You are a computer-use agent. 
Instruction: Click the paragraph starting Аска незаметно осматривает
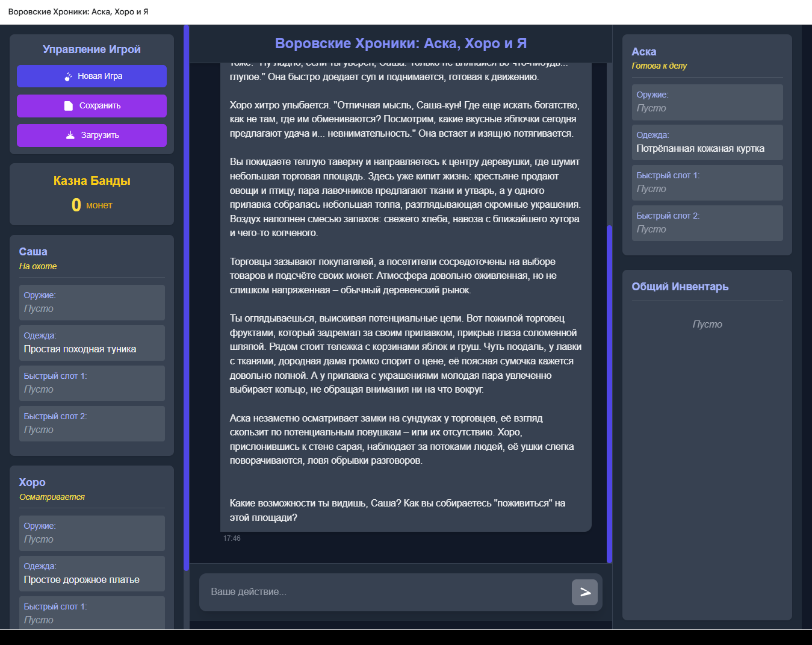[x=401, y=439]
